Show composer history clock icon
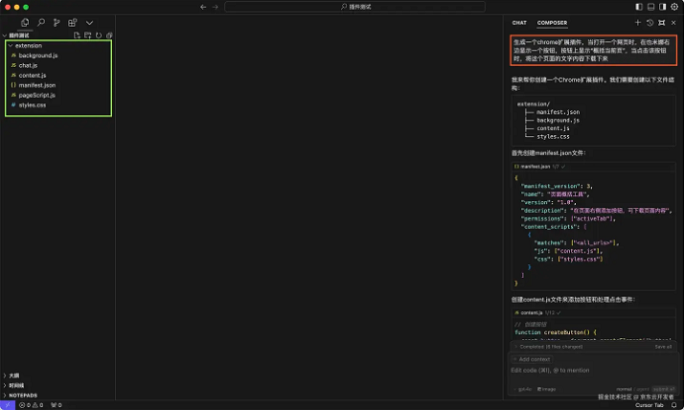Viewport: 686px width, 410px height. point(650,22)
